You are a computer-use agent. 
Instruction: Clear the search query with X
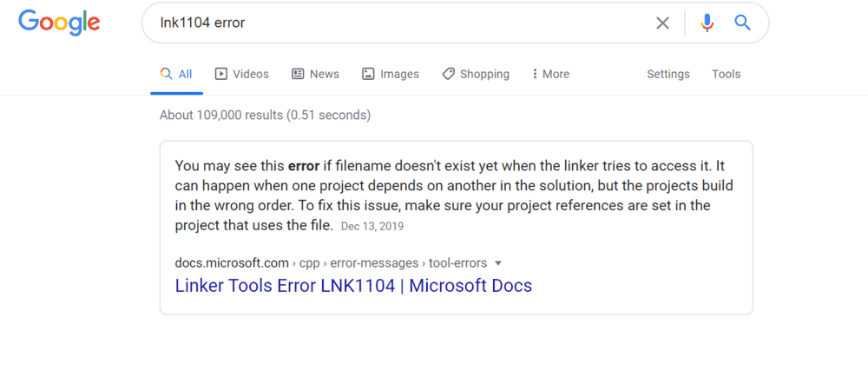click(x=662, y=23)
